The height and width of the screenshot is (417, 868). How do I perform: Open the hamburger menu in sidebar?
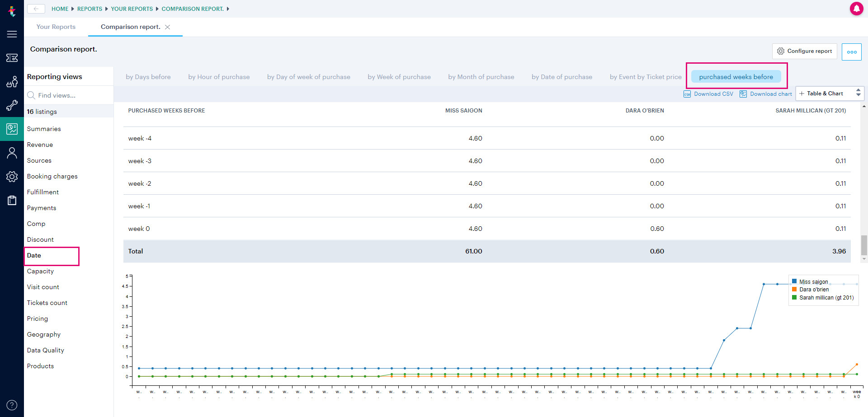pos(12,34)
